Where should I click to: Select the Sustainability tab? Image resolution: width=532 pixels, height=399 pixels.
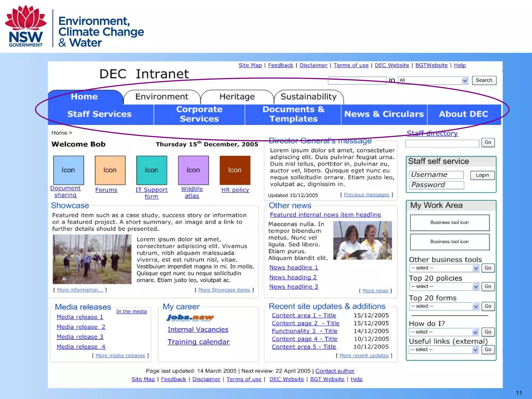click(x=308, y=97)
